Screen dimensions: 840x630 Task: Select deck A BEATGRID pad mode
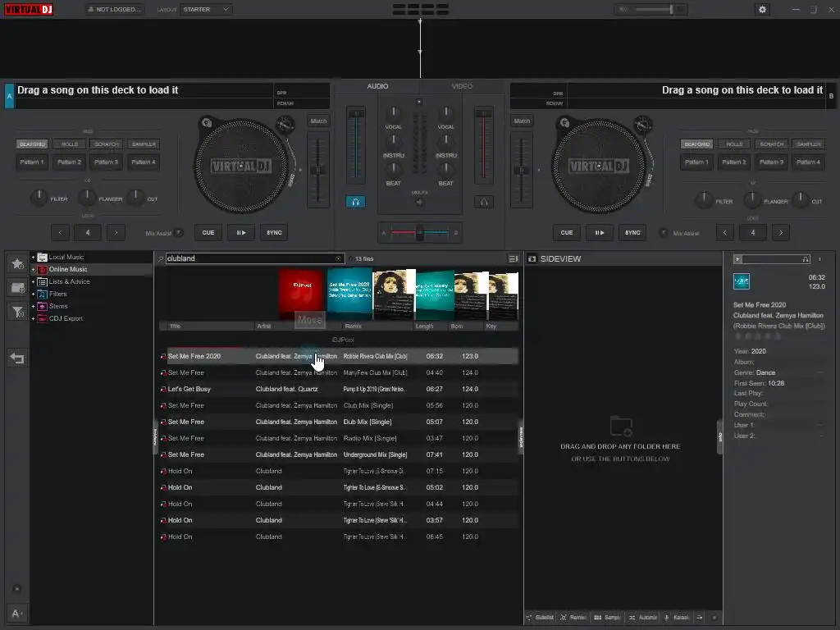32,144
